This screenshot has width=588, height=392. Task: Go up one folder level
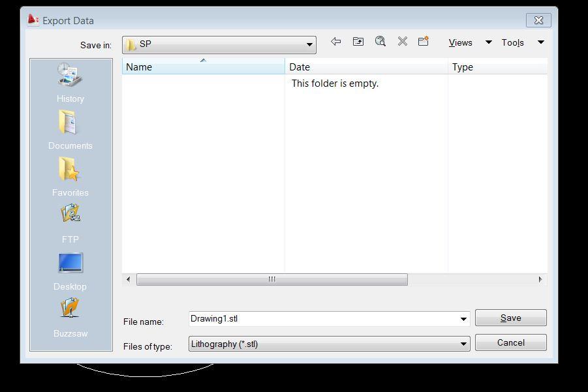tap(358, 42)
